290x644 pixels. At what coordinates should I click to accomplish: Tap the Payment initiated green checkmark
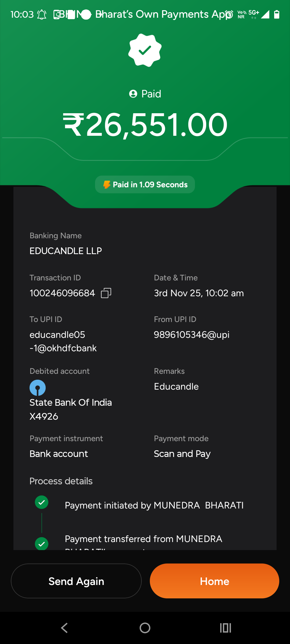(42, 502)
